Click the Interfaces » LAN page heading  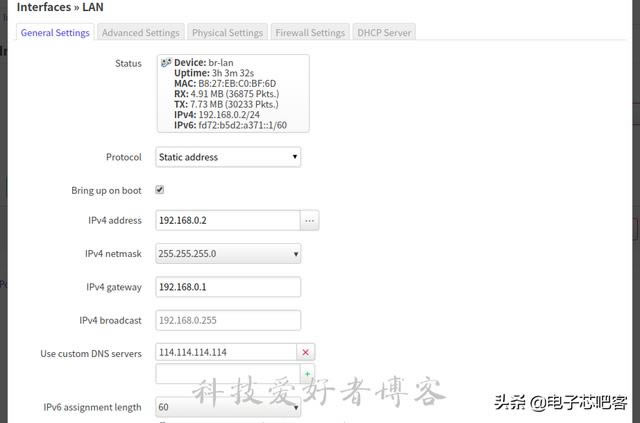click(59, 8)
